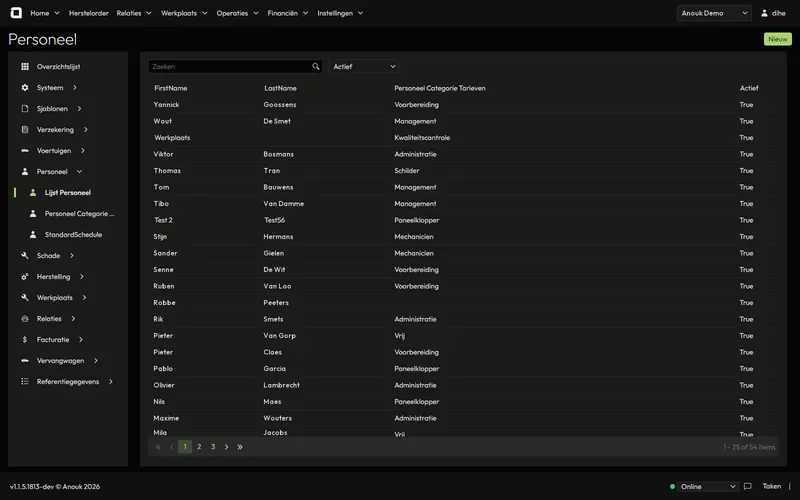Sort by Personeel Categorie Tarieven header

coord(440,88)
